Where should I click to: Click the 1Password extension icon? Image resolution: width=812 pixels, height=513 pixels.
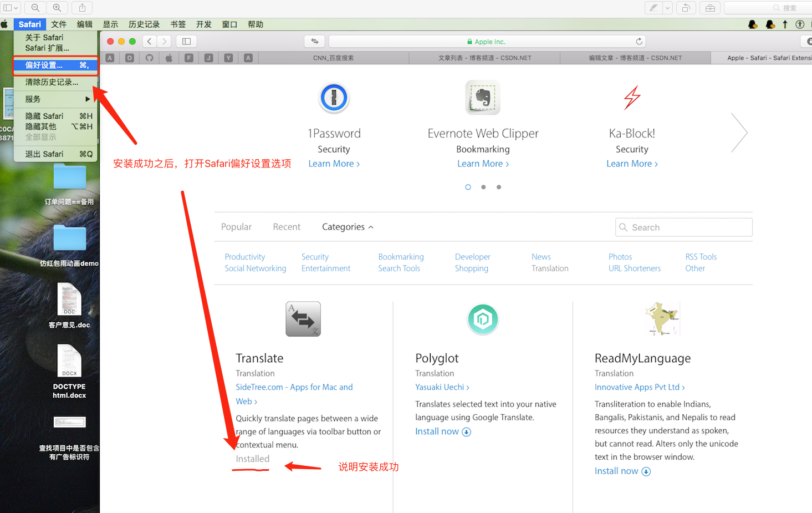point(334,98)
